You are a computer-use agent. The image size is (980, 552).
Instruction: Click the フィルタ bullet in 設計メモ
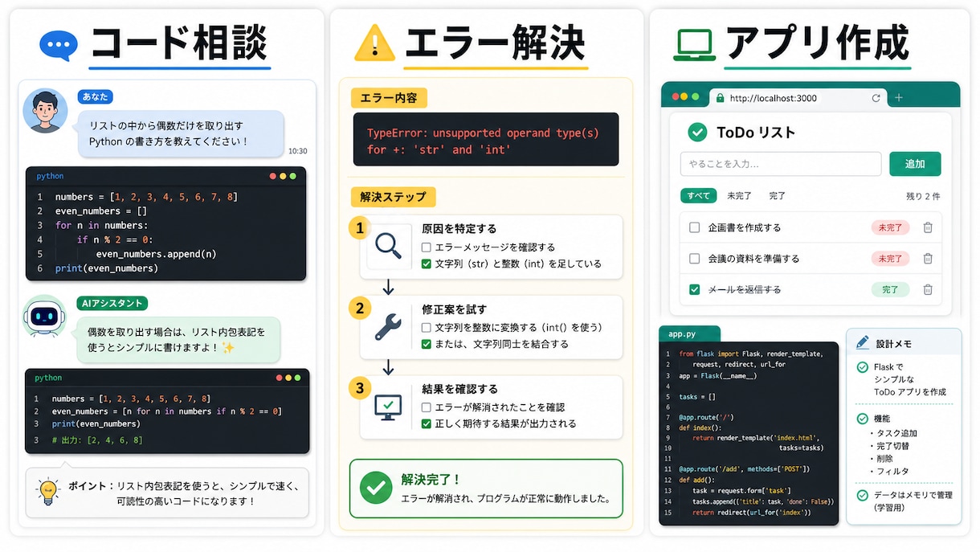coord(889,472)
